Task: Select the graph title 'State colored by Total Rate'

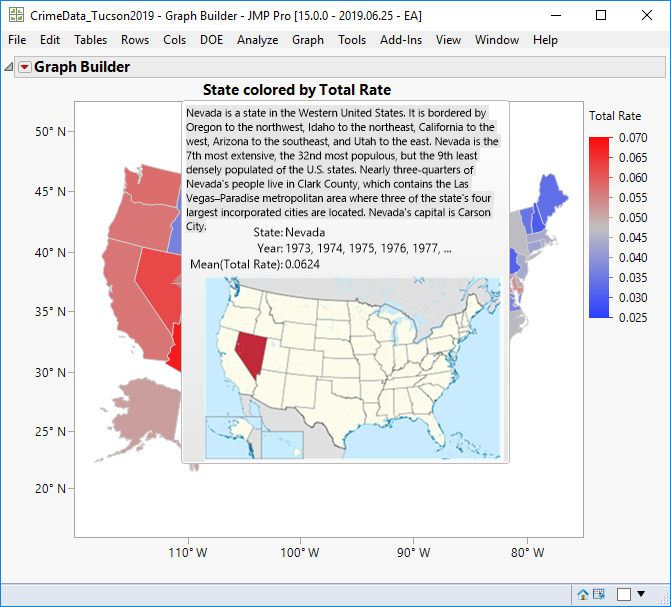Action: pyautogui.click(x=297, y=90)
